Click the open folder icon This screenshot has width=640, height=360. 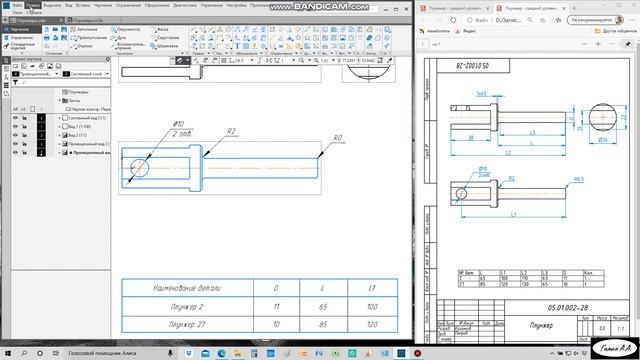(x=55, y=29)
